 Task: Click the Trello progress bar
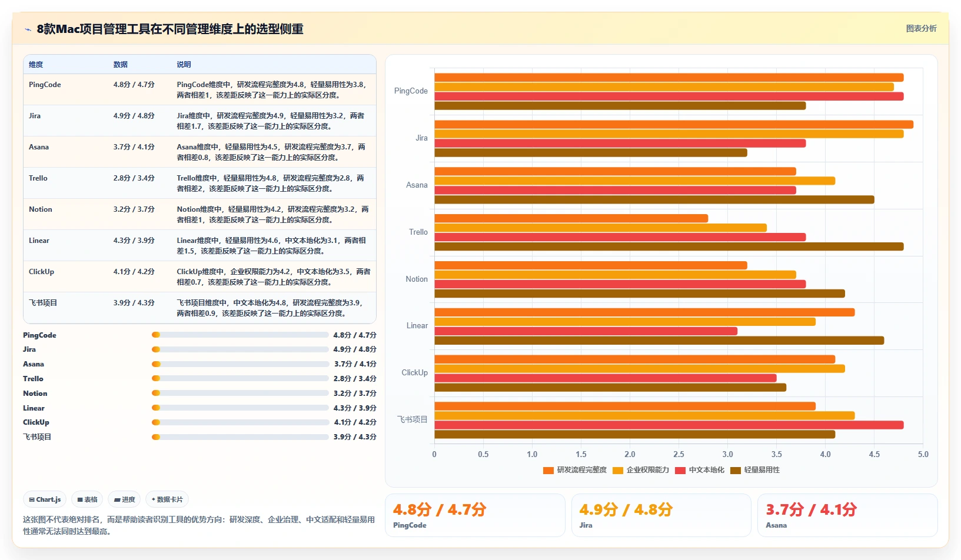(x=240, y=378)
